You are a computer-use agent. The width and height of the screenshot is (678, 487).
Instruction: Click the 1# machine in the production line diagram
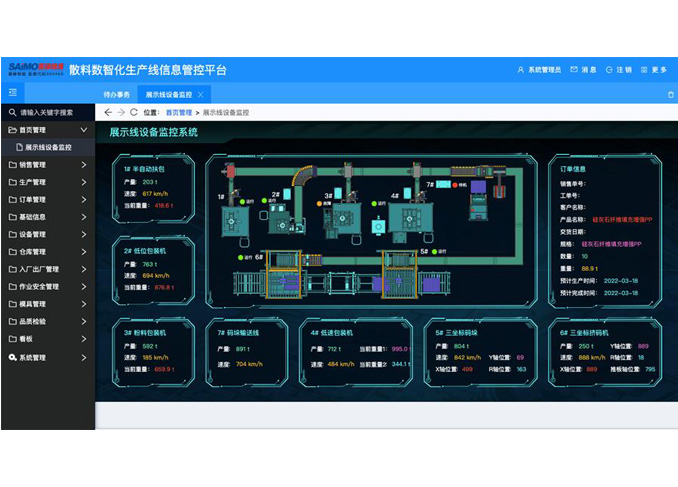pyautogui.click(x=241, y=214)
